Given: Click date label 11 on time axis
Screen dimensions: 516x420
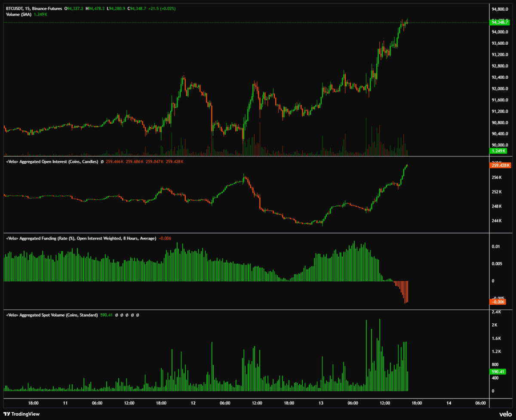Looking at the screenshot, I should tap(65, 403).
